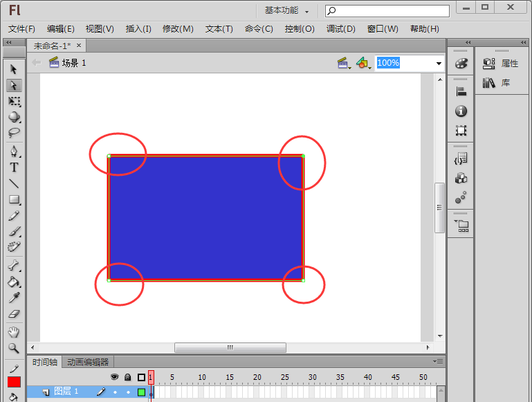Open the 文件(F) menu
532x402 pixels.
coord(21,29)
